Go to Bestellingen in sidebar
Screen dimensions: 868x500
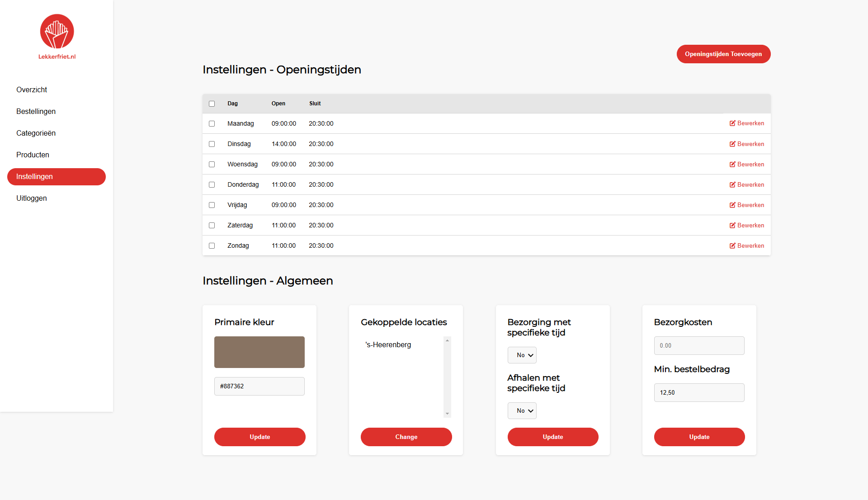pyautogui.click(x=36, y=111)
